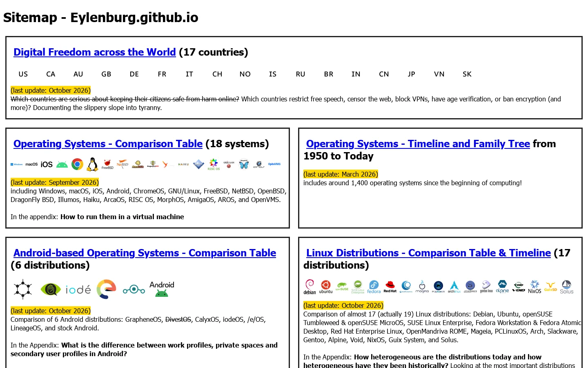The width and height of the screenshot is (588, 368).
Task: Click the Haiku logo
Action: (x=183, y=164)
